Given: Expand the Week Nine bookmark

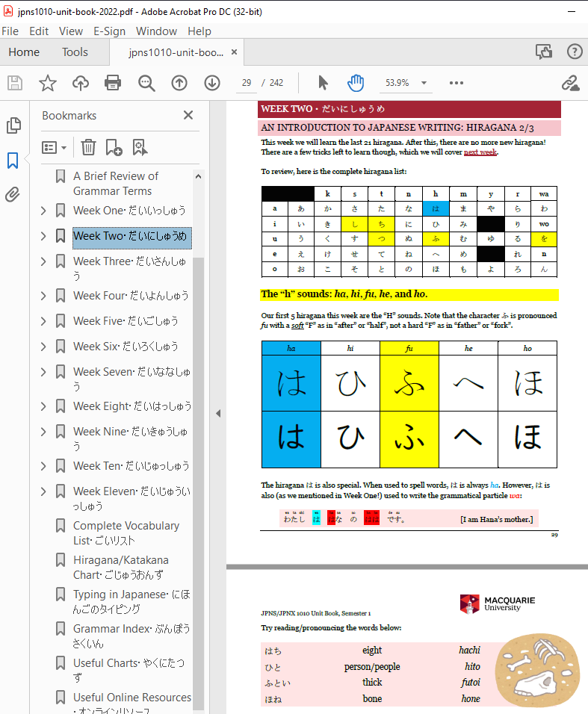Looking at the screenshot, I should [43, 432].
